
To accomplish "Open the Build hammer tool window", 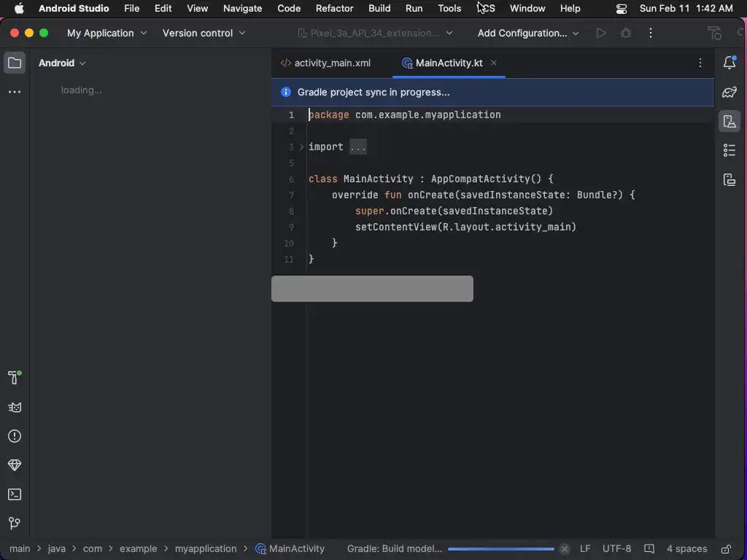I will pyautogui.click(x=15, y=378).
